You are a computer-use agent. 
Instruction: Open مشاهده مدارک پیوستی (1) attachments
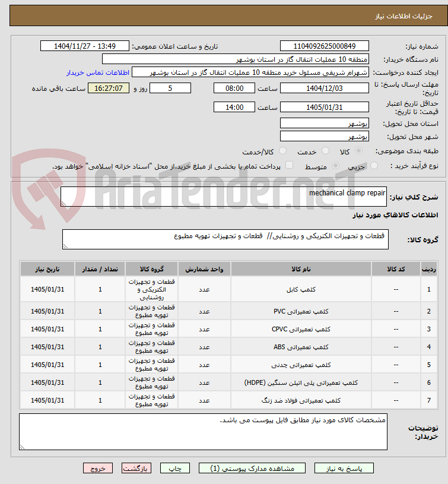(x=252, y=468)
